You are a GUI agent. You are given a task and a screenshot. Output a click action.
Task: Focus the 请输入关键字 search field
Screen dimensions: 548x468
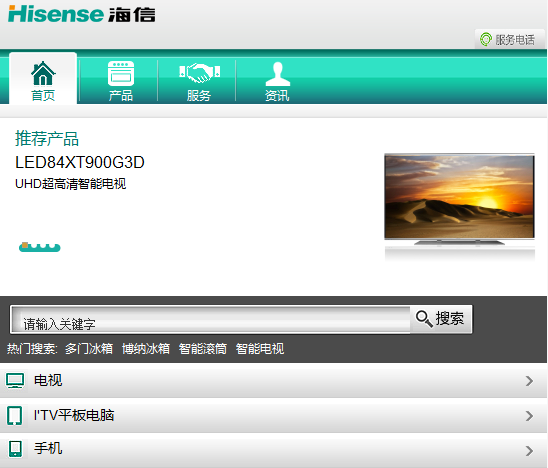(x=210, y=319)
